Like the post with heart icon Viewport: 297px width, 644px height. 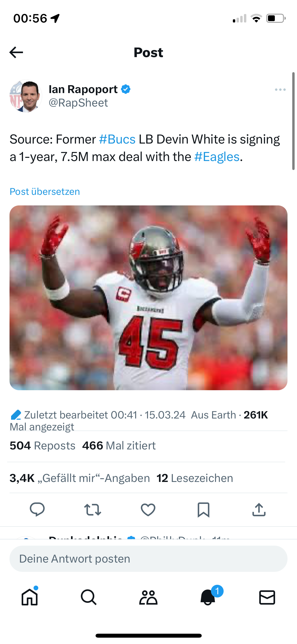click(148, 509)
